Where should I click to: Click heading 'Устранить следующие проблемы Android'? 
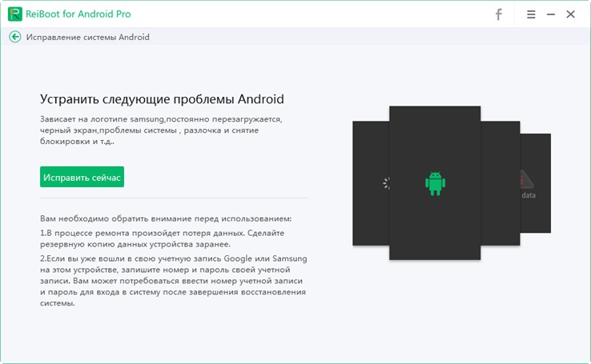162,99
